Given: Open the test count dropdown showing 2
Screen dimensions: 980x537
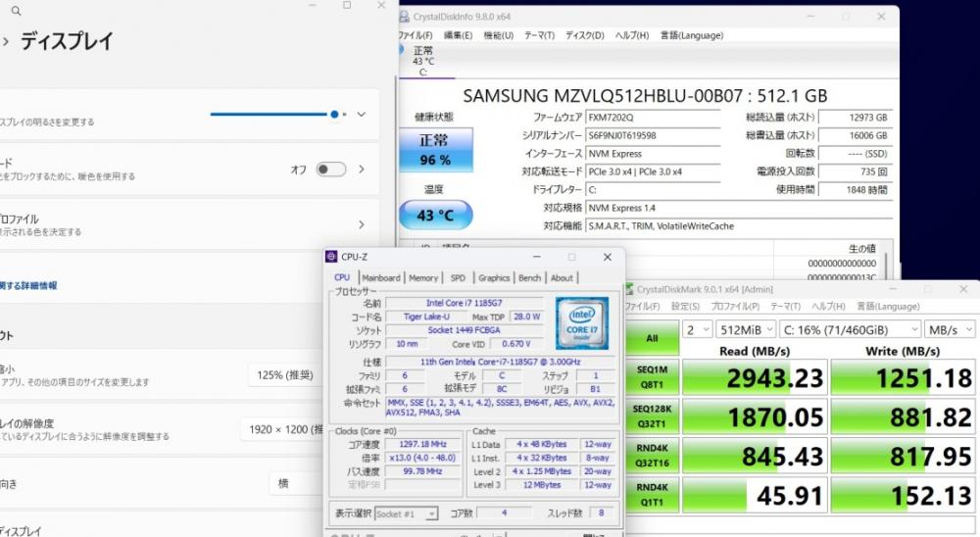Looking at the screenshot, I should 698,330.
